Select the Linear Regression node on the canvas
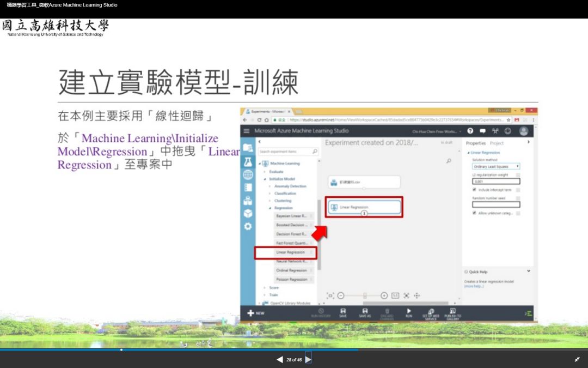 [364, 207]
